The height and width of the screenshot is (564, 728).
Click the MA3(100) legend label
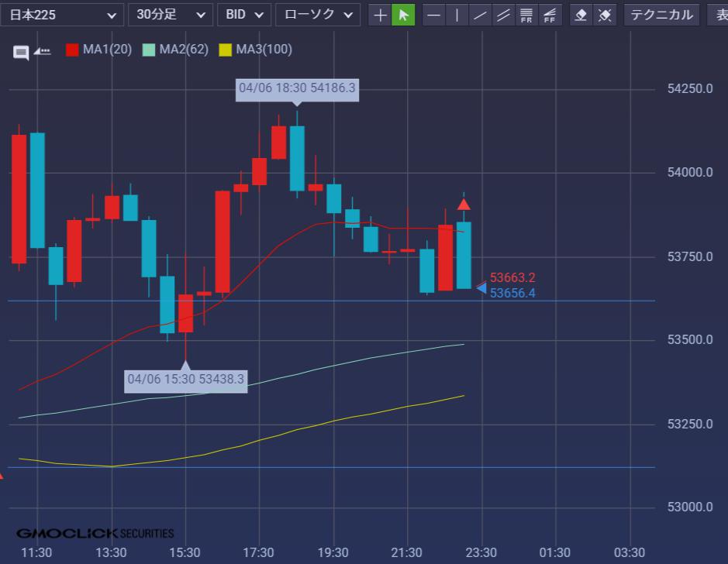264,49
